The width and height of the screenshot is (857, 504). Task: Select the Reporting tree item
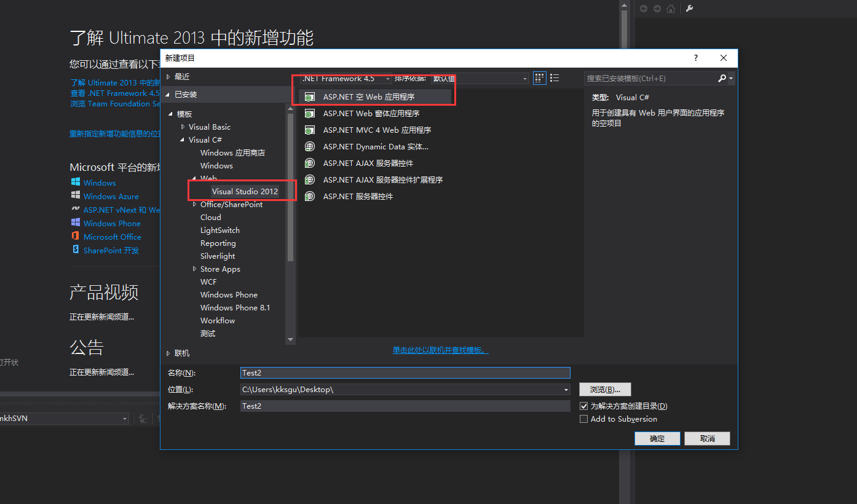pos(218,243)
